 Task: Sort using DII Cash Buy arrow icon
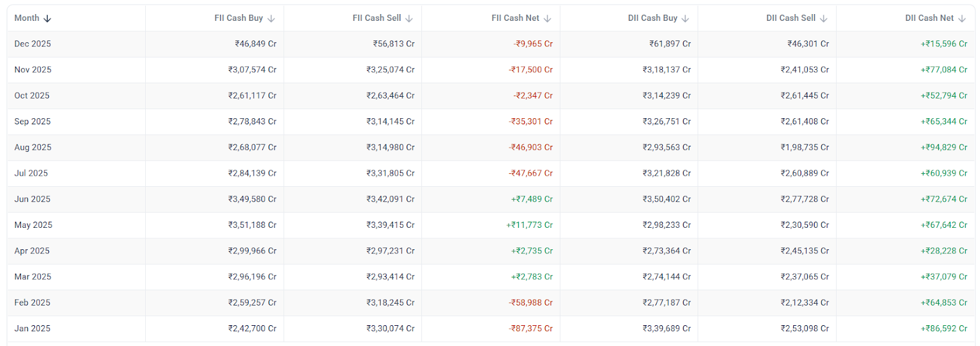tap(685, 18)
